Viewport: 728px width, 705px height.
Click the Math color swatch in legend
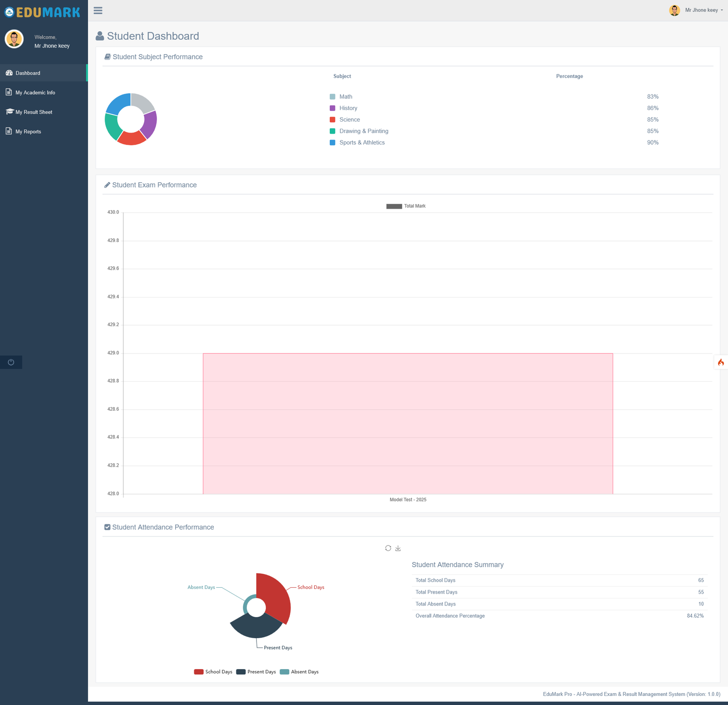point(333,96)
